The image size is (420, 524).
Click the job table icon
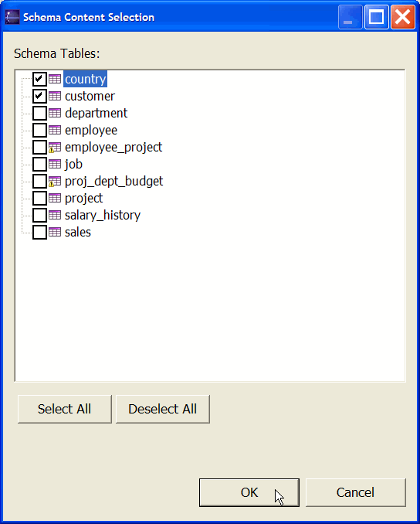55,164
